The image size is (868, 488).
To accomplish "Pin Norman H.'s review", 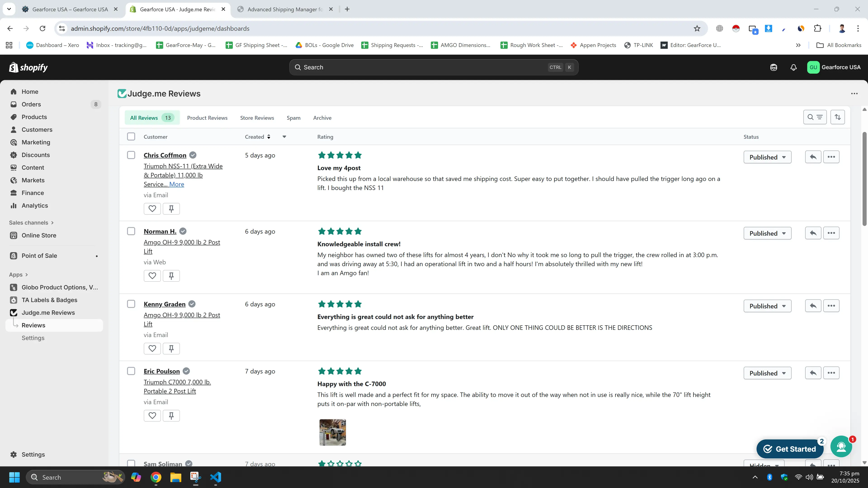I will [171, 276].
